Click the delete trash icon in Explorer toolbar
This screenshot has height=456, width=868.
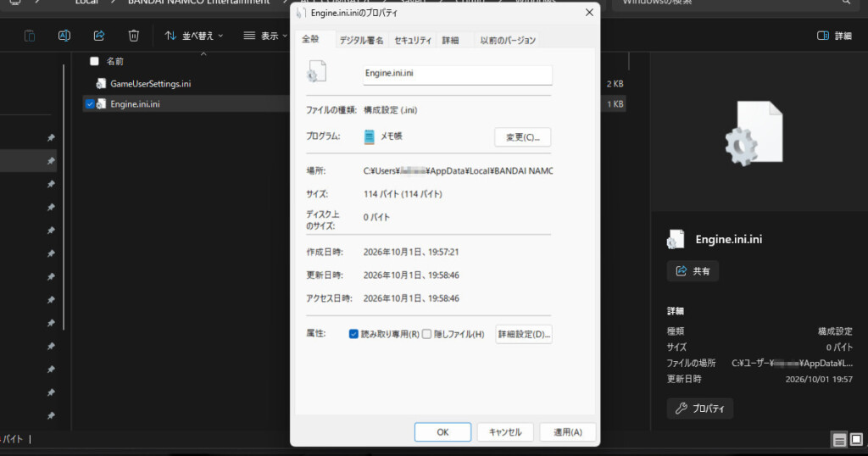click(x=133, y=36)
